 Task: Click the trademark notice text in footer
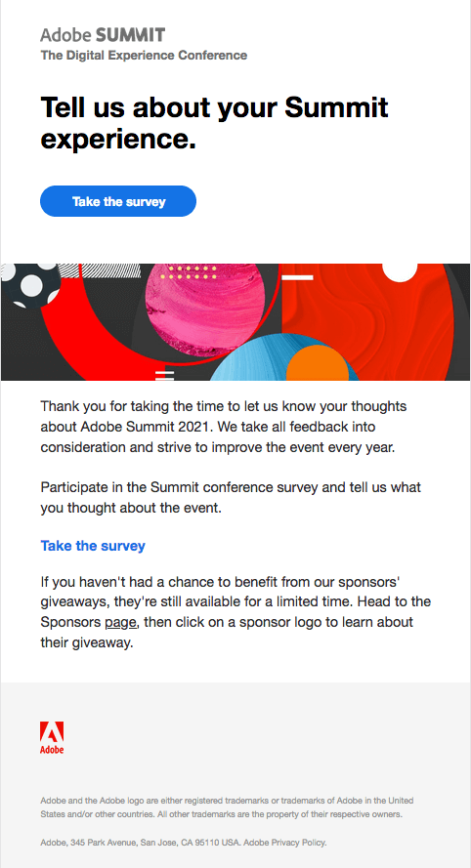click(x=227, y=807)
